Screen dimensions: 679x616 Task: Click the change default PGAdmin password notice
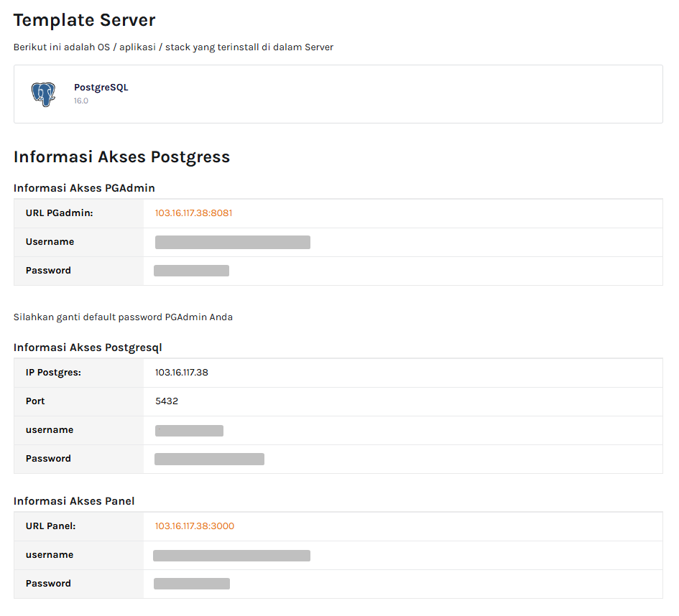point(123,317)
